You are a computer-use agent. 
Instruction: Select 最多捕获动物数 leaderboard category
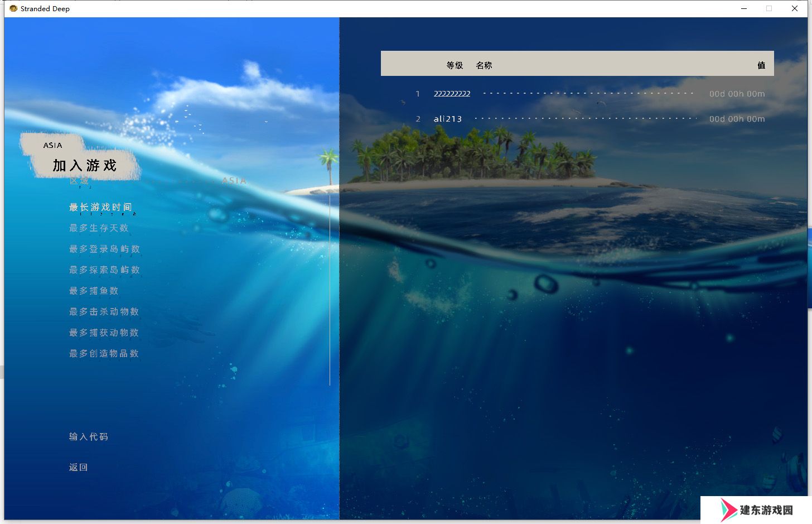point(104,333)
